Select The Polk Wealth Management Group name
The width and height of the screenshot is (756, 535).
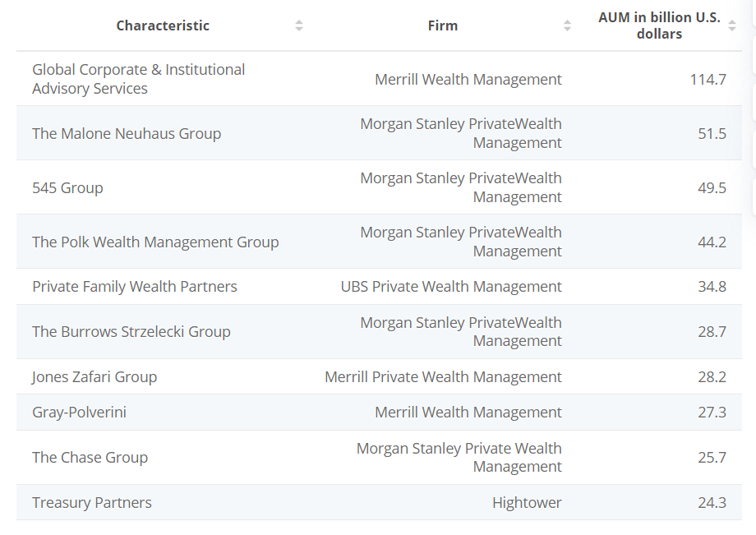click(x=155, y=242)
